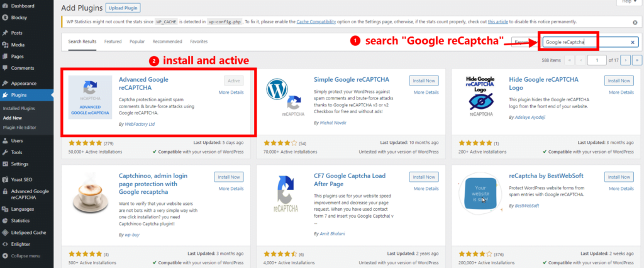Click the Posts pin icon
644x268 pixels.
[5, 33]
